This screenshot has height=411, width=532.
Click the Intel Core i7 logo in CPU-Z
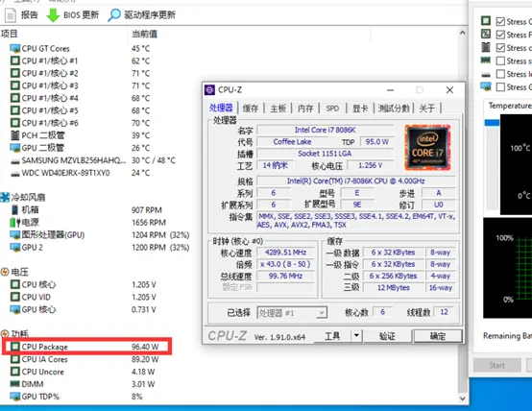427,147
